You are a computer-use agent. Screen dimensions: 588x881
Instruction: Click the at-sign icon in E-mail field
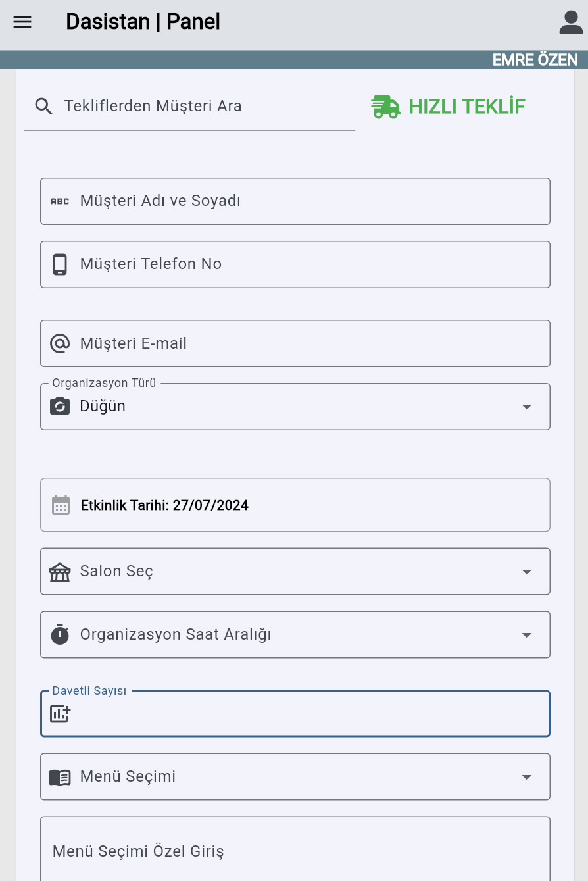(60, 343)
